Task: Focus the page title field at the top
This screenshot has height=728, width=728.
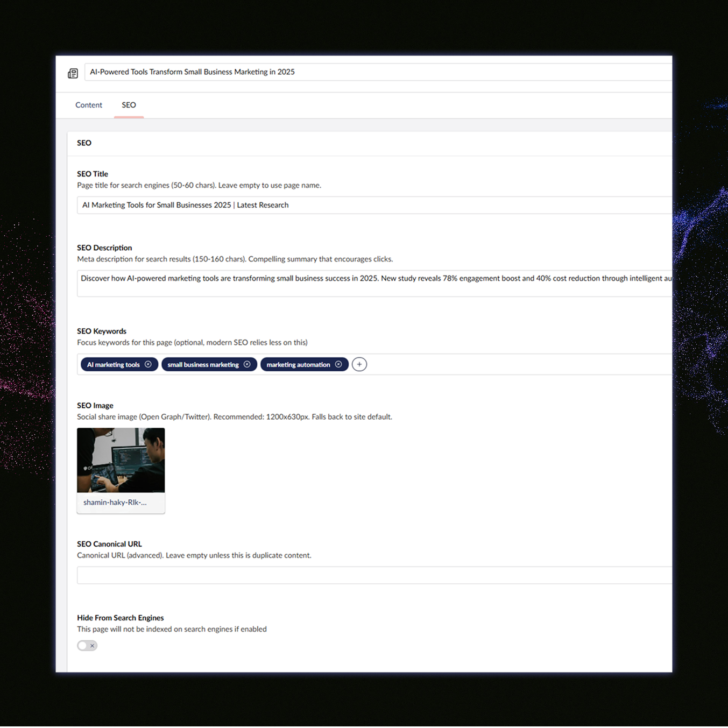Action: pos(323,72)
